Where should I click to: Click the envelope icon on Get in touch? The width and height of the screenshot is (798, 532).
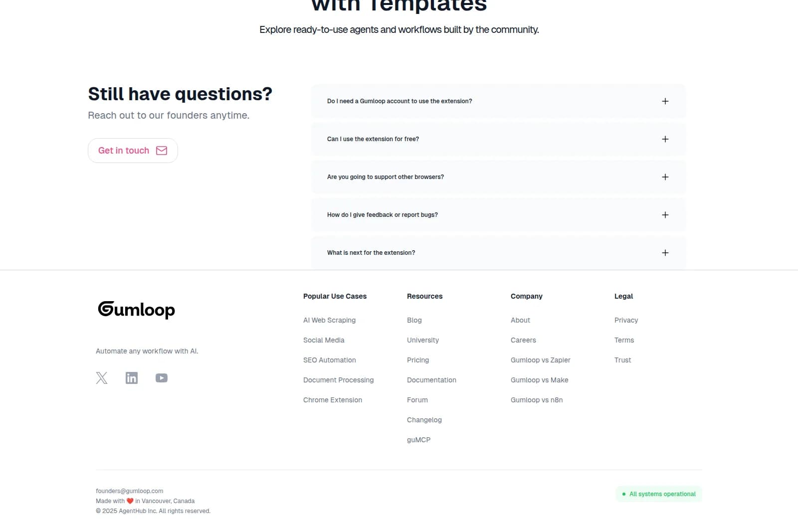tap(162, 150)
